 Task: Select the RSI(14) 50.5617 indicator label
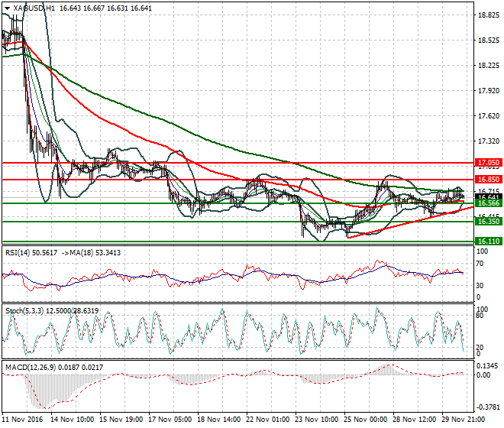31,253
